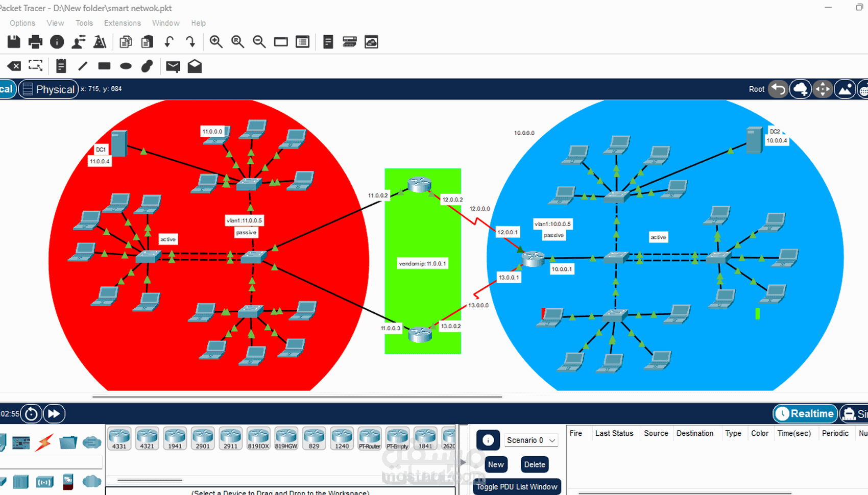Screen dimensions: 868x495
Task: Switch to the Physical workspace tab
Action: (x=49, y=89)
